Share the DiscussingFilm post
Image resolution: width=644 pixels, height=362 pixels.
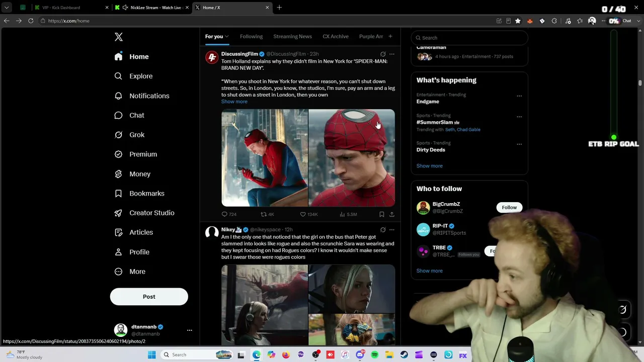coord(392,214)
